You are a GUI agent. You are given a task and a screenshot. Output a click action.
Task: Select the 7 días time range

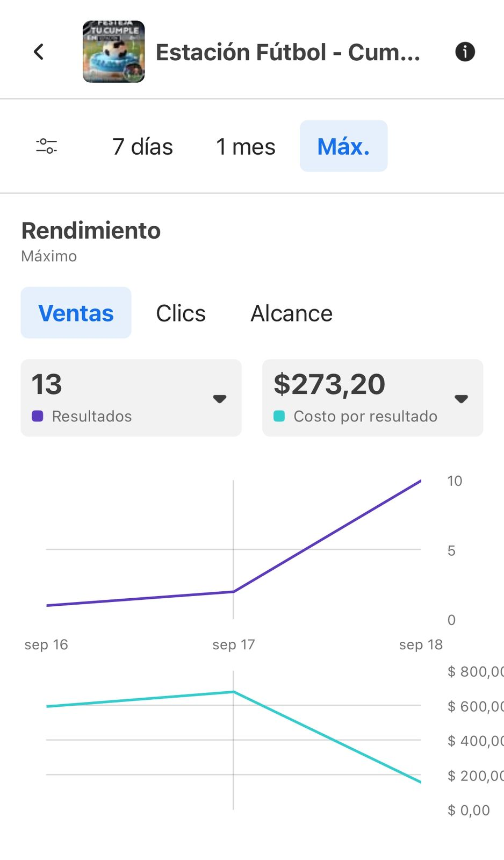[142, 147]
